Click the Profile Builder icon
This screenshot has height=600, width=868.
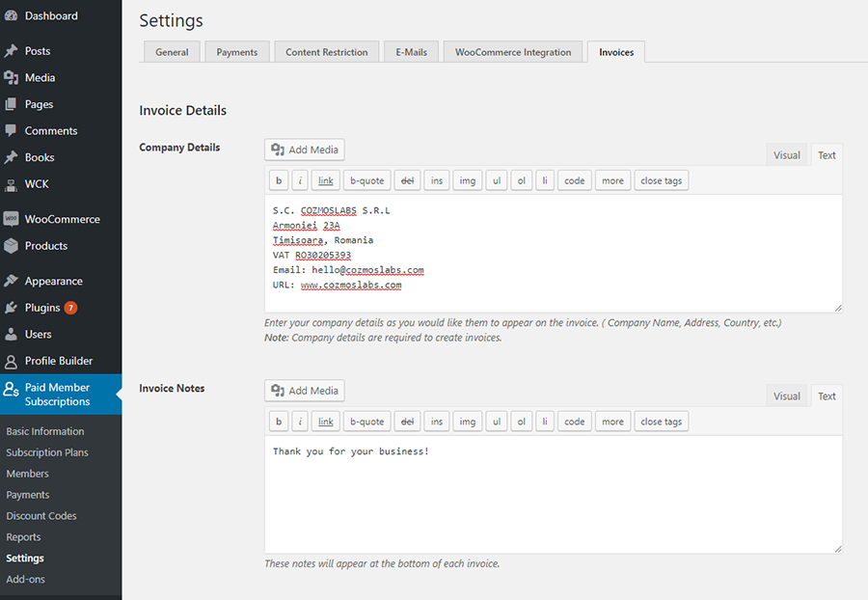coord(11,361)
